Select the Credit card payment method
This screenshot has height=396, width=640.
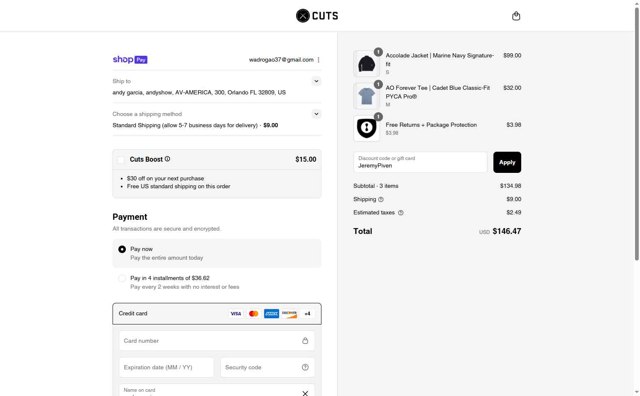(217, 314)
